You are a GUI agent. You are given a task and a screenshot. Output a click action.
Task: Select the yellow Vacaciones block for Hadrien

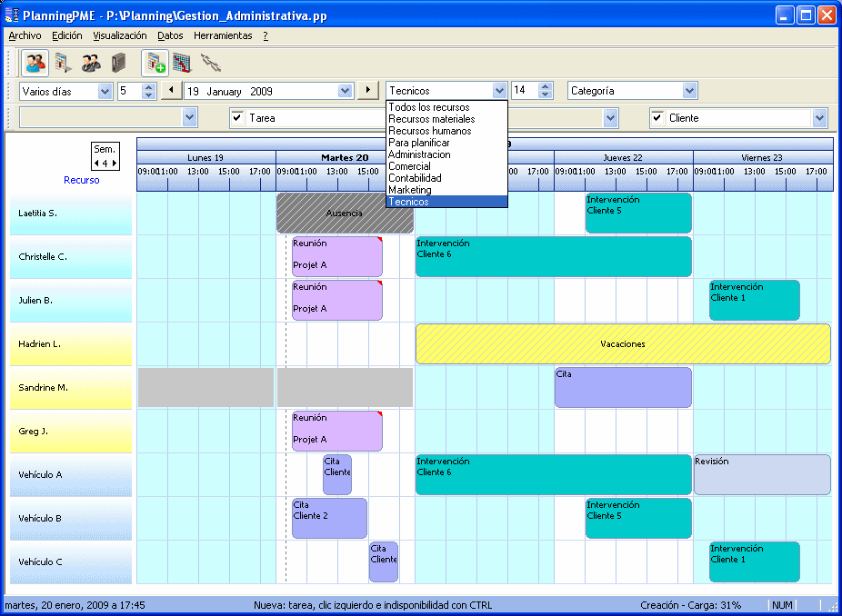tap(623, 344)
